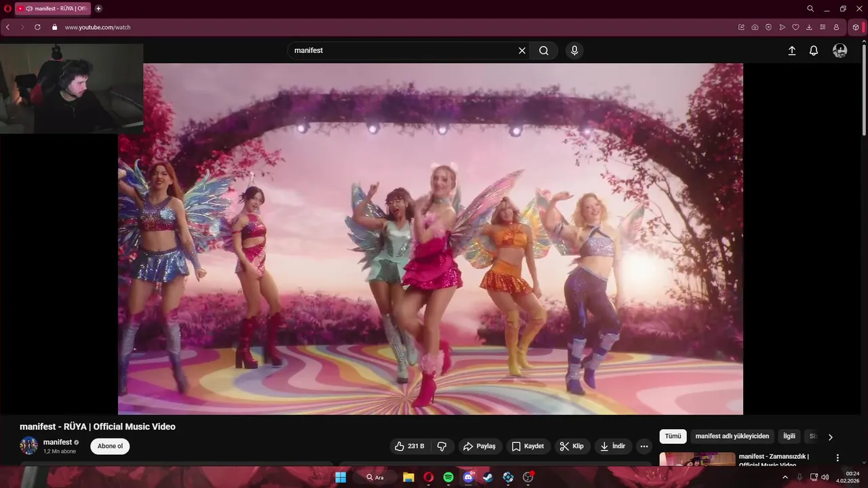This screenshot has height=488, width=868.
Task: Select the manifest - RÜYA browser tab
Action: click(53, 9)
